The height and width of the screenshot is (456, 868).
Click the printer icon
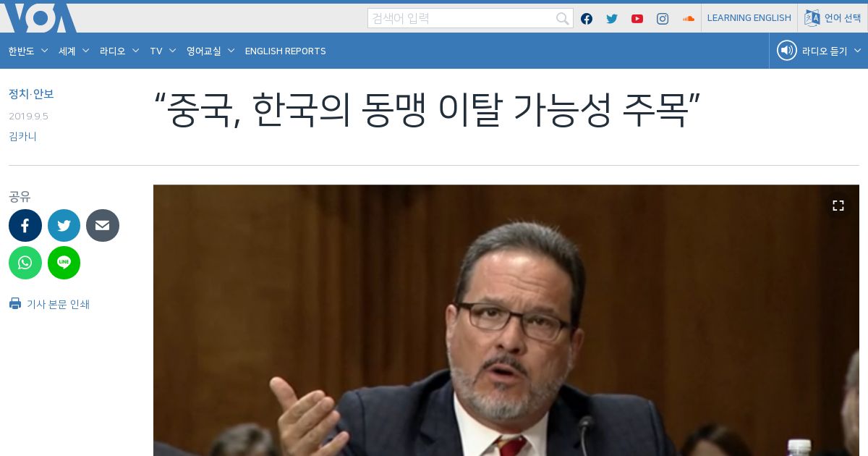coord(15,304)
